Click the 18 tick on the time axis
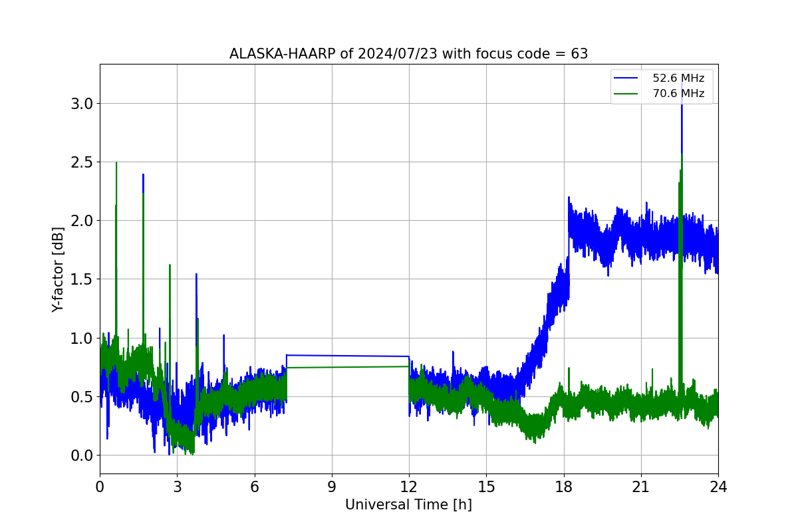The width and height of the screenshot is (798, 532). [x=564, y=487]
